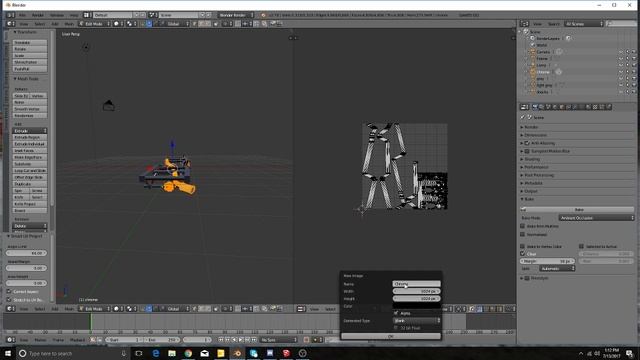Open the Window menu in top bar
The width and height of the screenshot is (640, 360).
coord(57,15)
